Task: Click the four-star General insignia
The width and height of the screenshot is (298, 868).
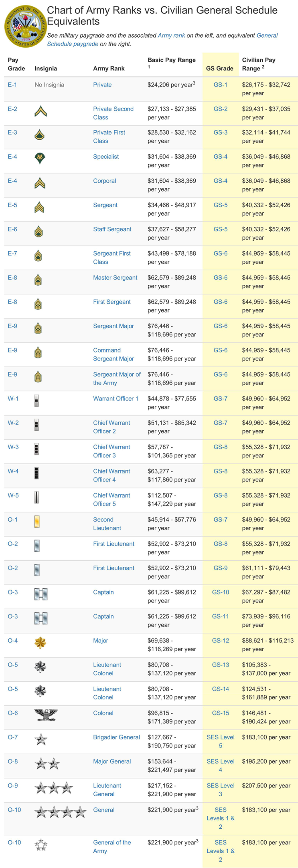Action: click(x=61, y=812)
